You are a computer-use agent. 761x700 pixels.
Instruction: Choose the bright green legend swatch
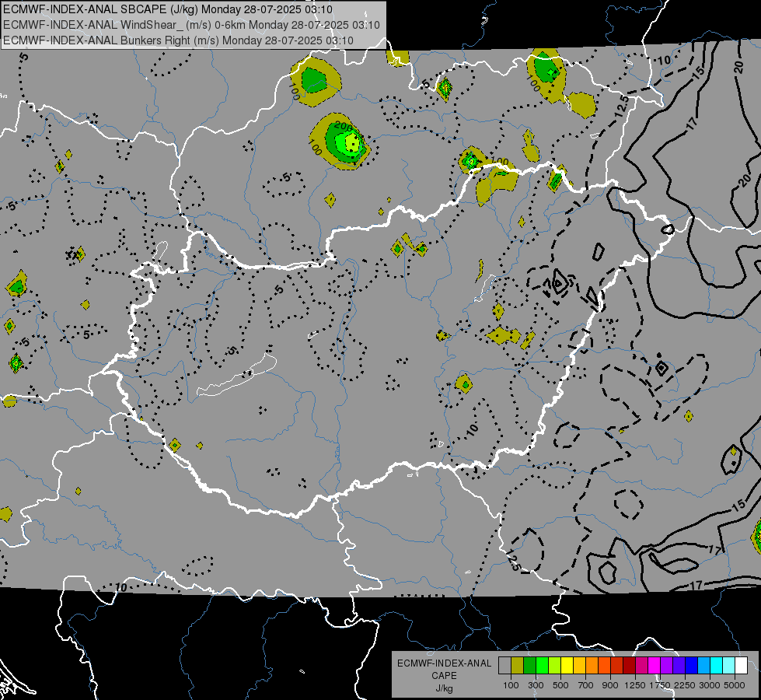coord(542,665)
